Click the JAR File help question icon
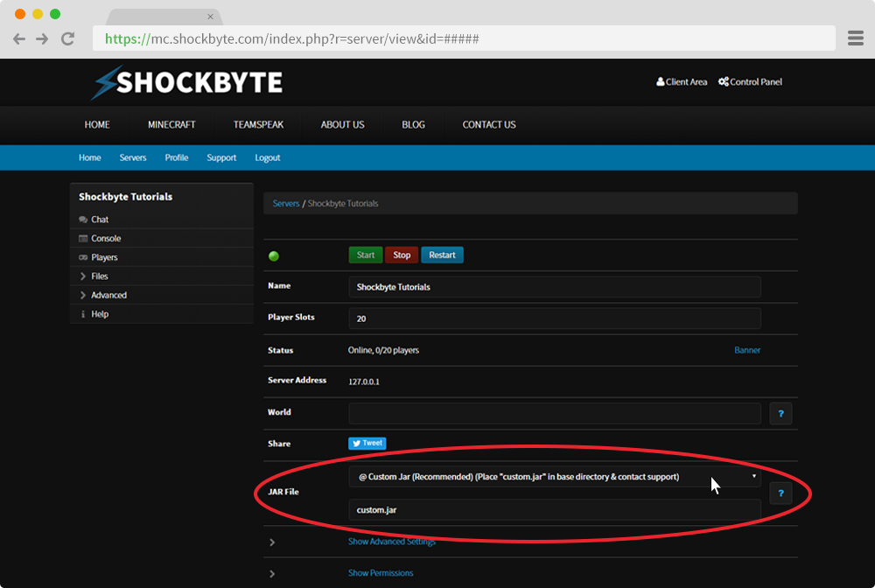The width and height of the screenshot is (875, 588). pos(780,493)
